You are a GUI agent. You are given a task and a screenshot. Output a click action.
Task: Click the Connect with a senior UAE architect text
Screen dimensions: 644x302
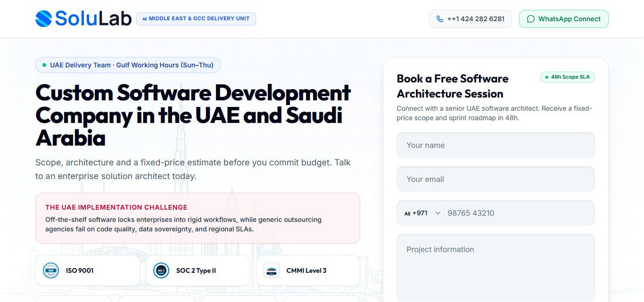tap(495, 113)
